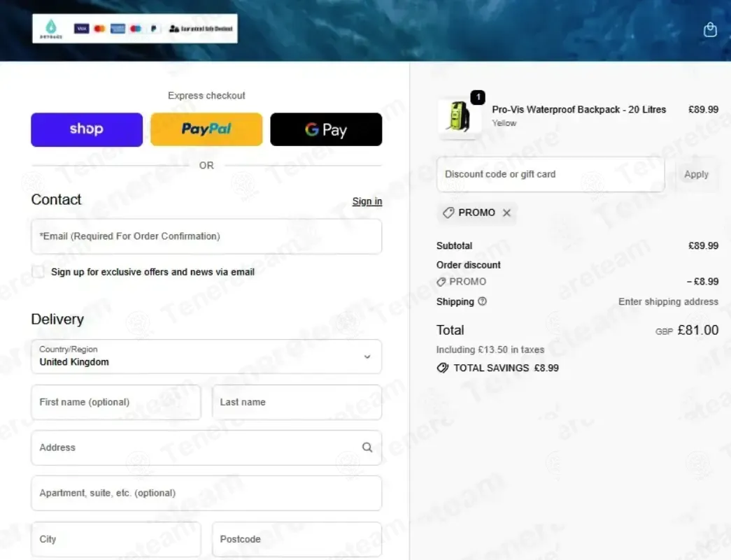Select the Pro-Vis Waterproof Backpack product title
731x560 pixels.
point(579,110)
